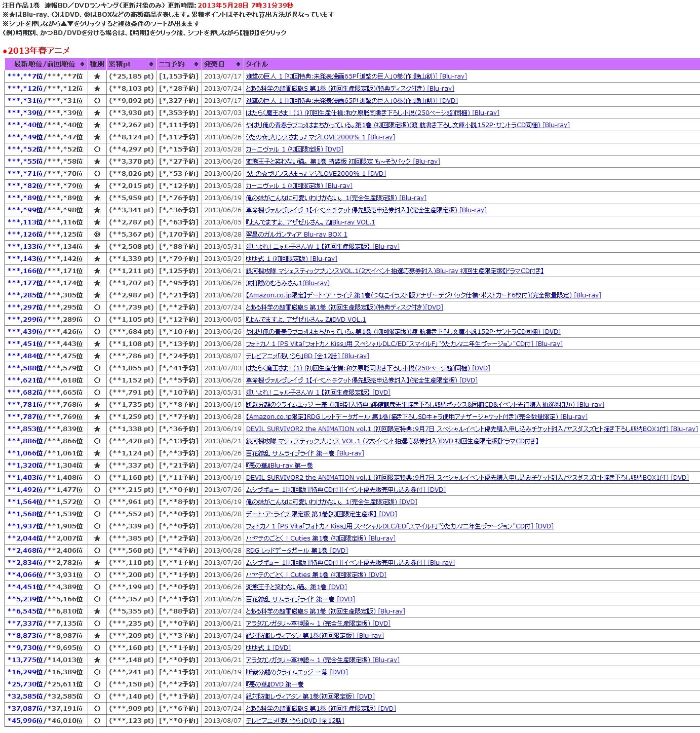Open やはり俺の青春ラブコメ Blu-ray link
This screenshot has width=700, height=733.
point(408,125)
